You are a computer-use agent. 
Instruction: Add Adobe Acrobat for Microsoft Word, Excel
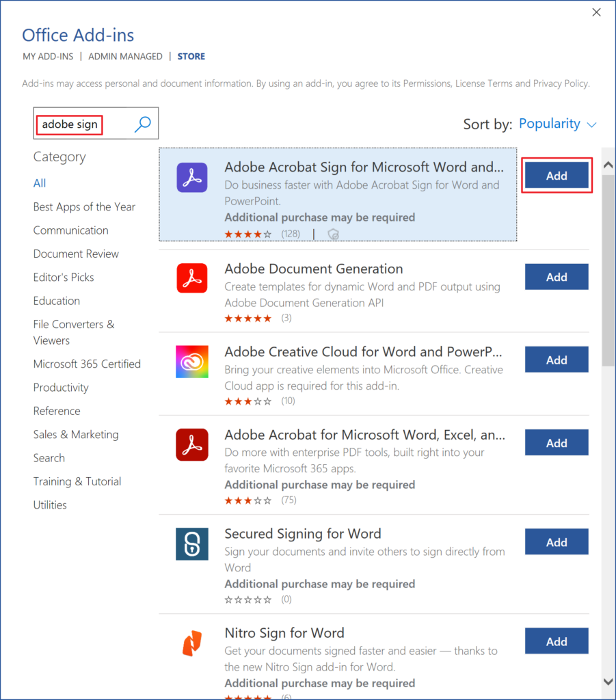pyautogui.click(x=557, y=443)
